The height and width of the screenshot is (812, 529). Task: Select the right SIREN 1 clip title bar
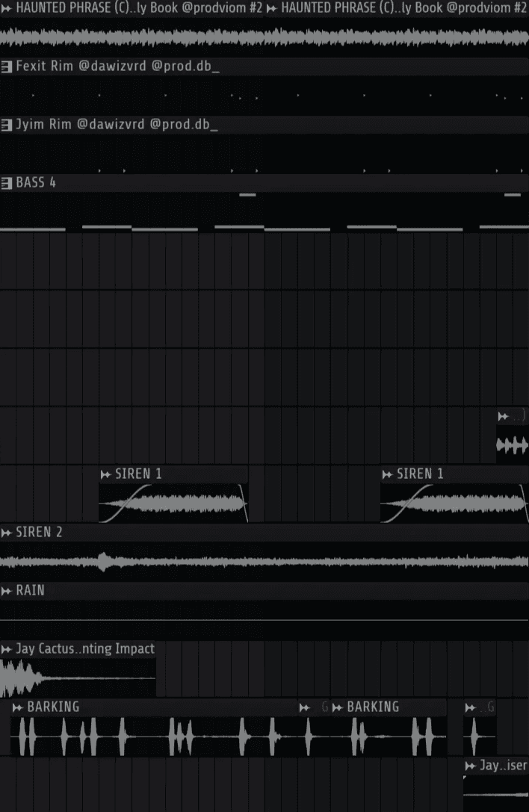point(454,474)
